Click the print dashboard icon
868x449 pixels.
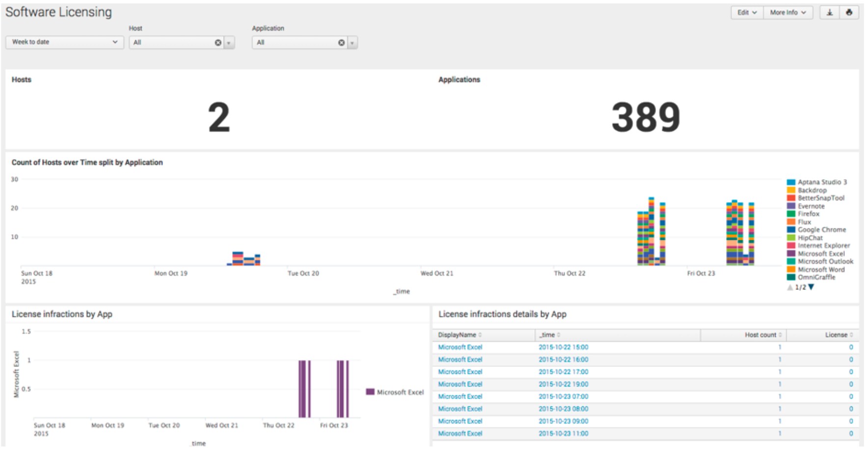[849, 12]
